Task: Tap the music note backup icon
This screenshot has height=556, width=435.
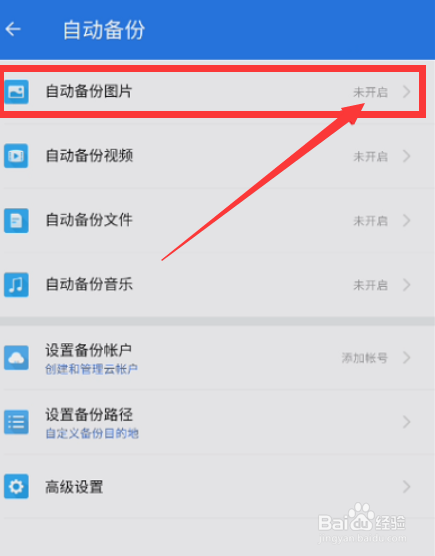Action: (16, 285)
